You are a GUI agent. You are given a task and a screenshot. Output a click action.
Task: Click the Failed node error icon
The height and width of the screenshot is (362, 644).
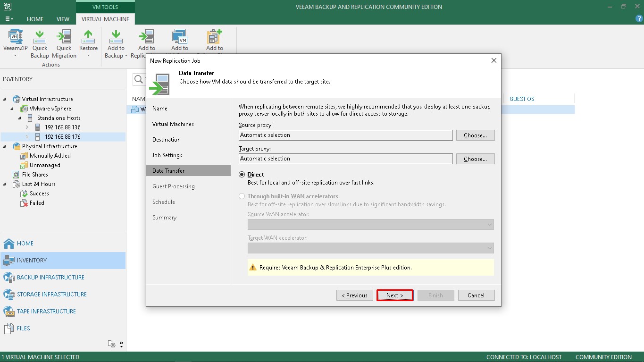point(24,203)
